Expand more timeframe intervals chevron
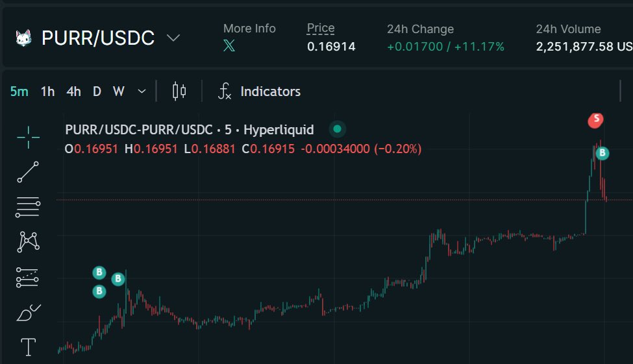 (142, 91)
